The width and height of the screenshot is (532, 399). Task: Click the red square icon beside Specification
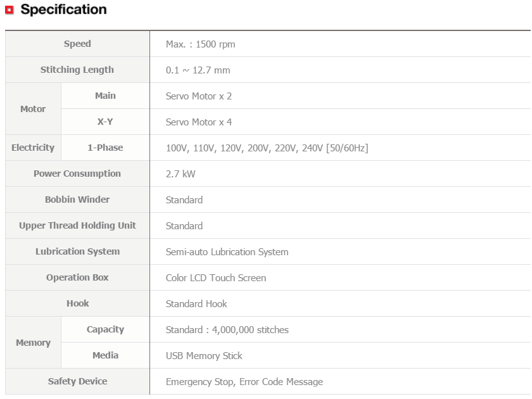click(x=9, y=10)
